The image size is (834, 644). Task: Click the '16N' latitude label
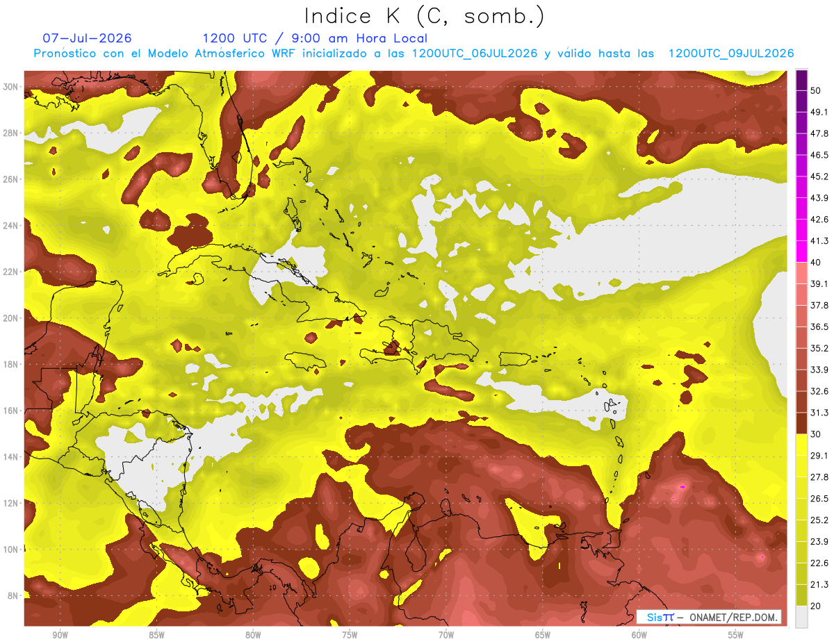pos(11,411)
